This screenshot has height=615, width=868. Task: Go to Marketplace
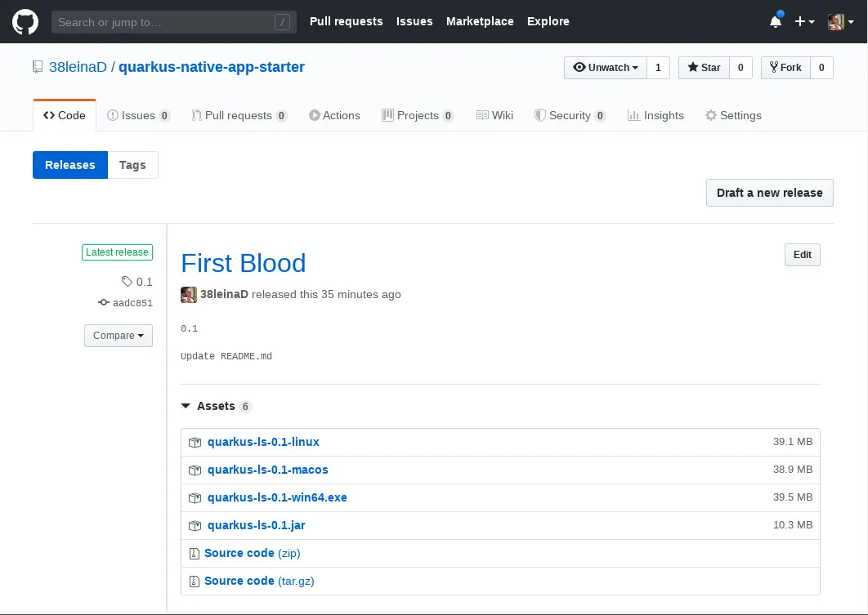(x=480, y=21)
